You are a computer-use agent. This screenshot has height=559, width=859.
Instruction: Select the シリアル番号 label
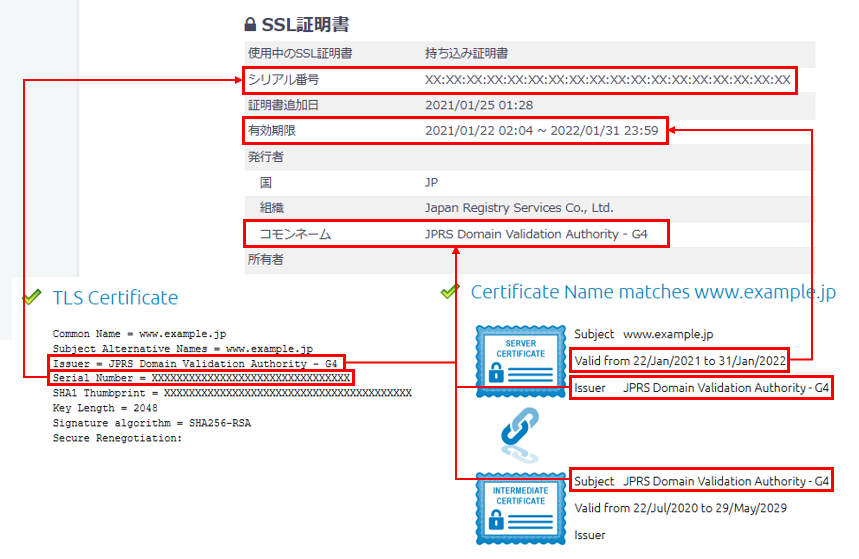coord(283,79)
